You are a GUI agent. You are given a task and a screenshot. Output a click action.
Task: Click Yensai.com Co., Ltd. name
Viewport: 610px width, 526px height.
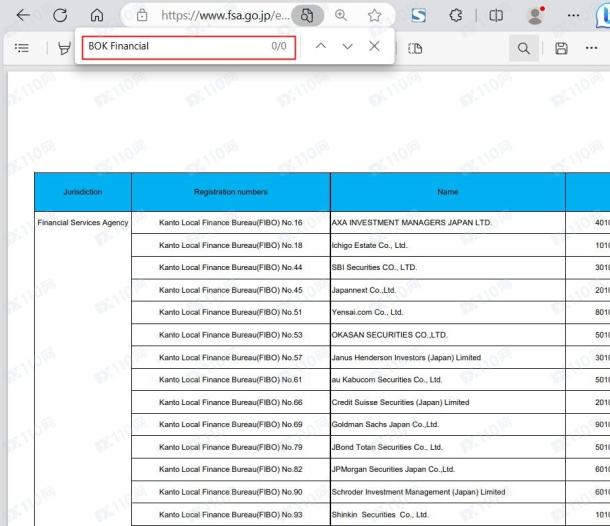pyautogui.click(x=367, y=312)
